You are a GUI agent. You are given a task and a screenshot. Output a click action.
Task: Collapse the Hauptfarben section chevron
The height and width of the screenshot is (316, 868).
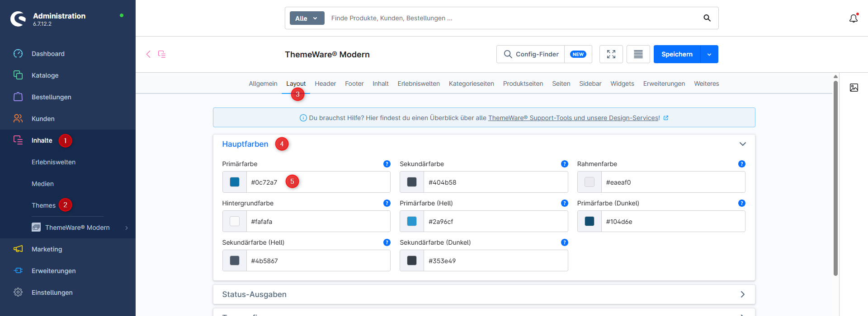[742, 144]
